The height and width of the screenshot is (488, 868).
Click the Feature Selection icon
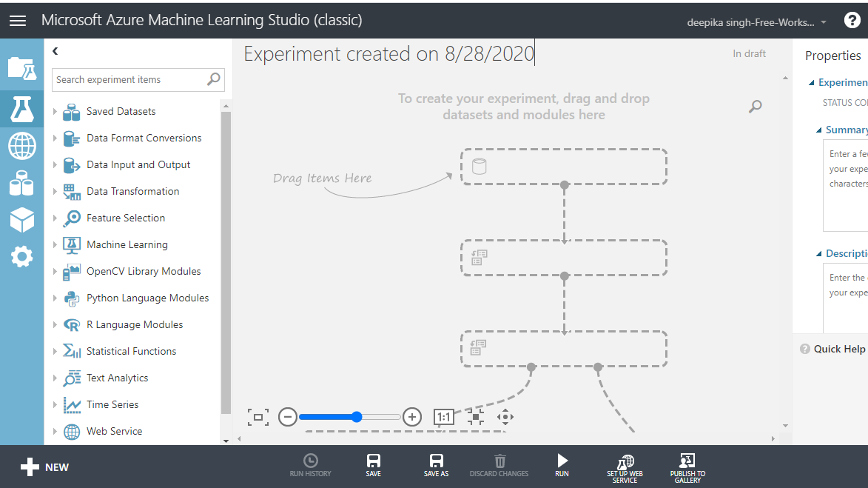[x=72, y=218]
